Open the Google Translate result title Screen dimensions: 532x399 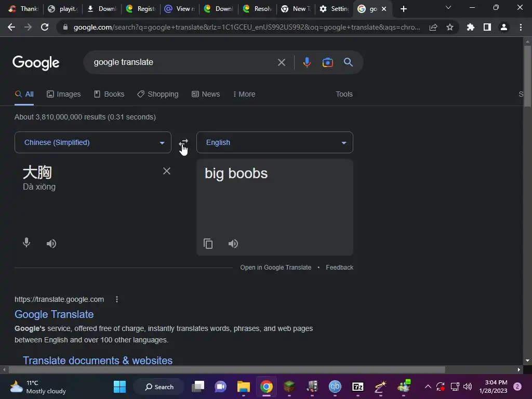point(54,314)
